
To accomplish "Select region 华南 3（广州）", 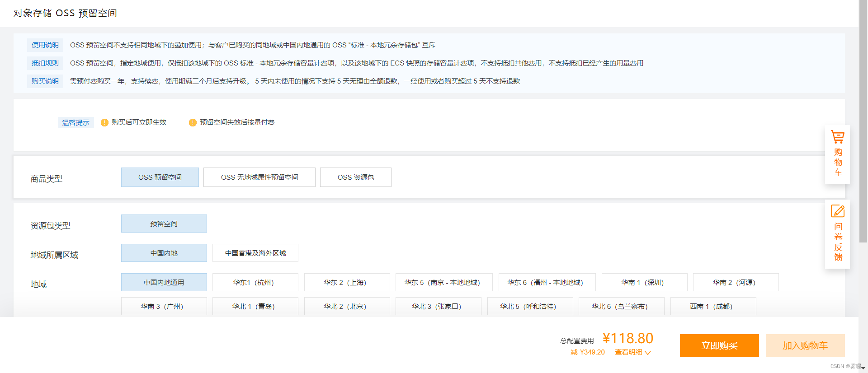I will (x=164, y=306).
